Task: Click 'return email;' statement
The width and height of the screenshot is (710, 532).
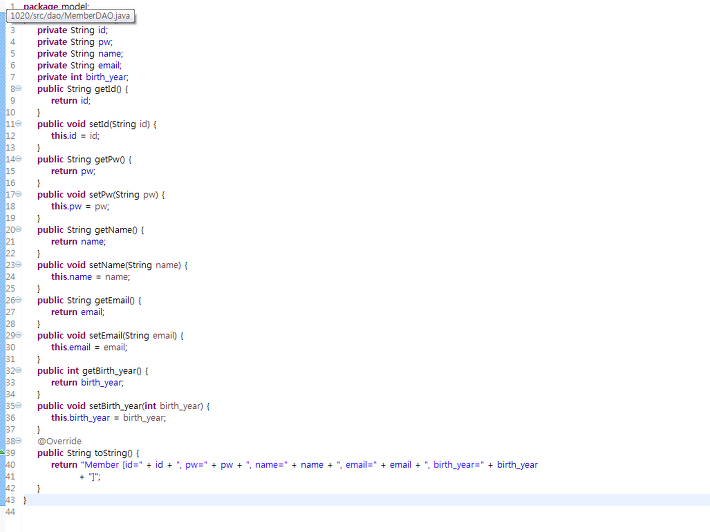Action: click(78, 312)
